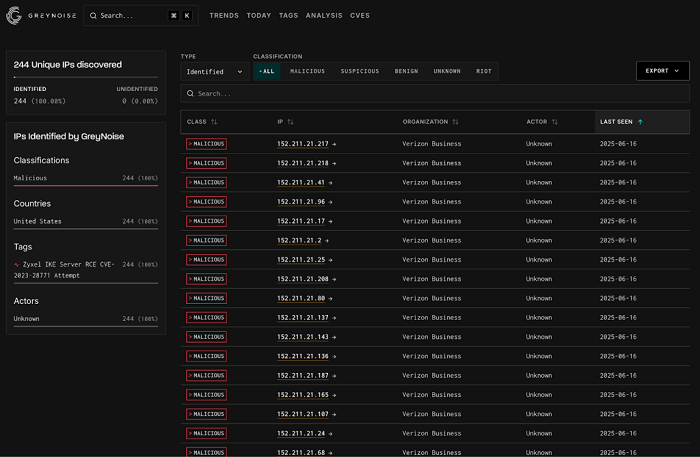Click arrow icon next to 152.211.21.217
Viewport: 700px width, 457px height.
(334, 144)
